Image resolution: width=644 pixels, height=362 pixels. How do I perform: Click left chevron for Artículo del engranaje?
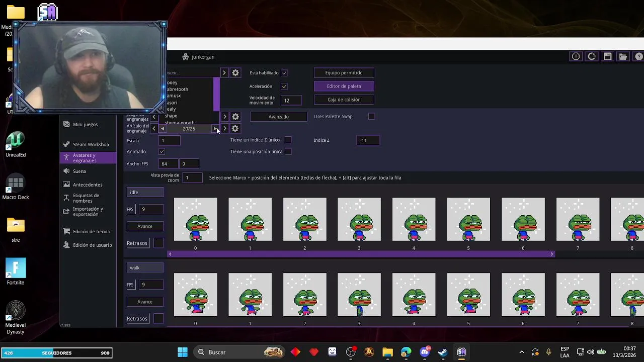tap(154, 129)
